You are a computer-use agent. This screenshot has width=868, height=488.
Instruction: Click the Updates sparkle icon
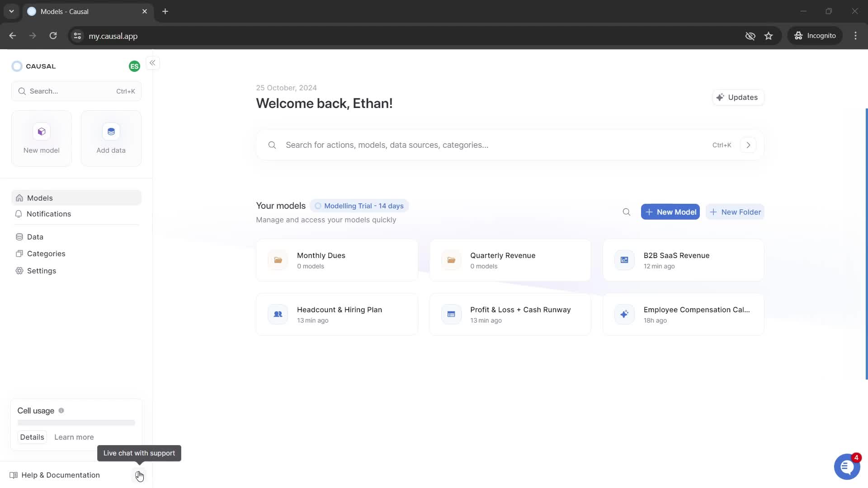[x=720, y=97]
